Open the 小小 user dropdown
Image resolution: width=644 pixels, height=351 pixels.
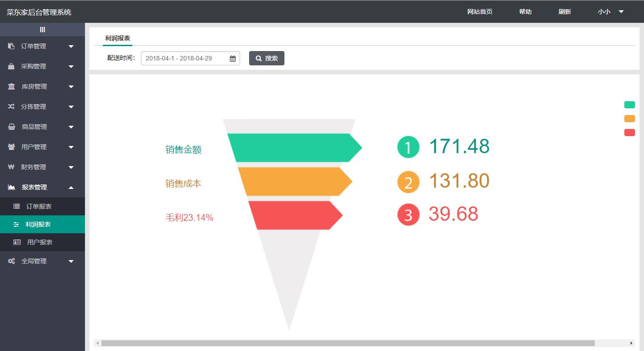pyautogui.click(x=610, y=12)
